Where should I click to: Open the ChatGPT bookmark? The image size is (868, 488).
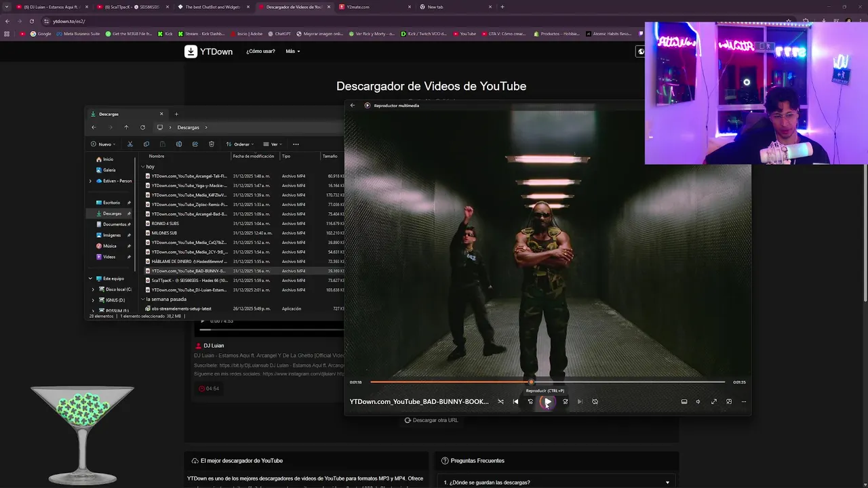[x=279, y=33]
